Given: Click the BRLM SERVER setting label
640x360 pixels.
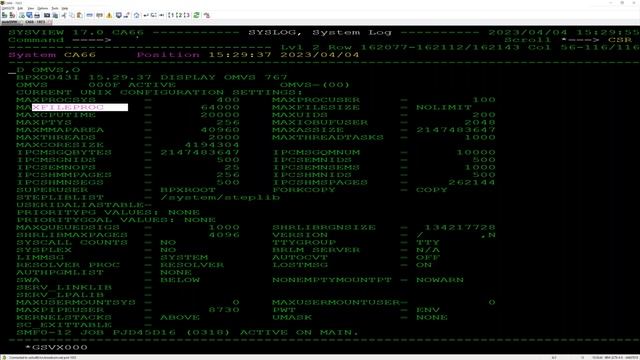Looking at the screenshot, I should [x=316, y=250].
